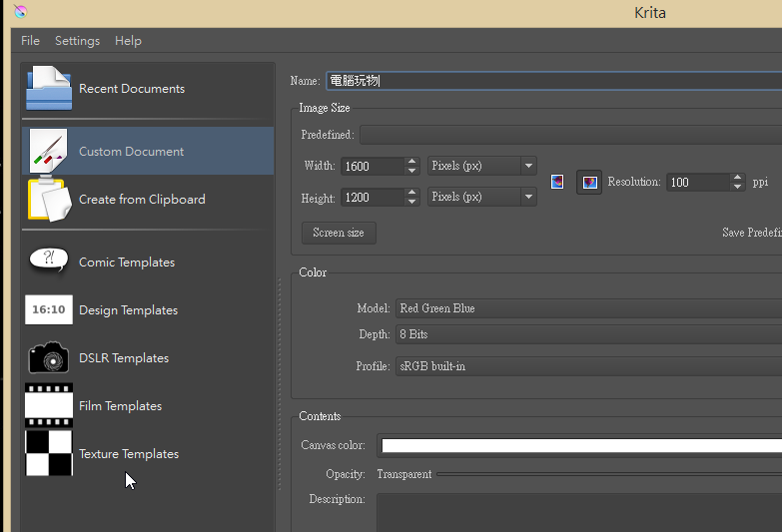Open Texture Templates label
This screenshot has height=532, width=782.
pyautogui.click(x=129, y=454)
